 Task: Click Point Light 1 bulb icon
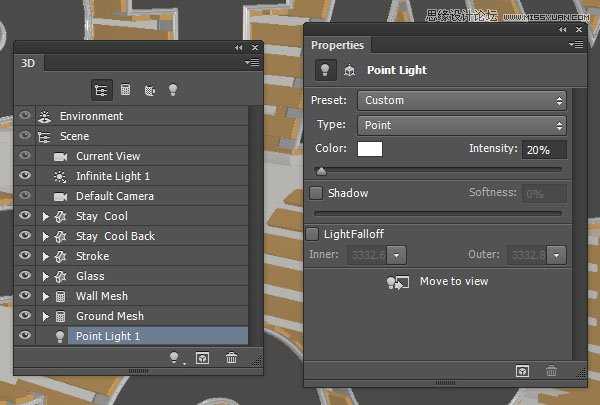60,336
